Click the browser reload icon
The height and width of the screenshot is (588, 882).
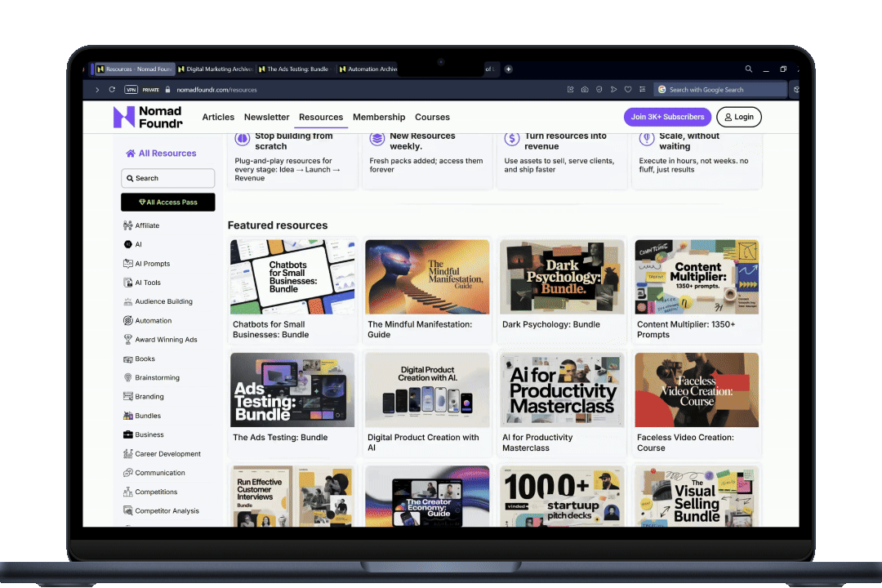pyautogui.click(x=111, y=90)
